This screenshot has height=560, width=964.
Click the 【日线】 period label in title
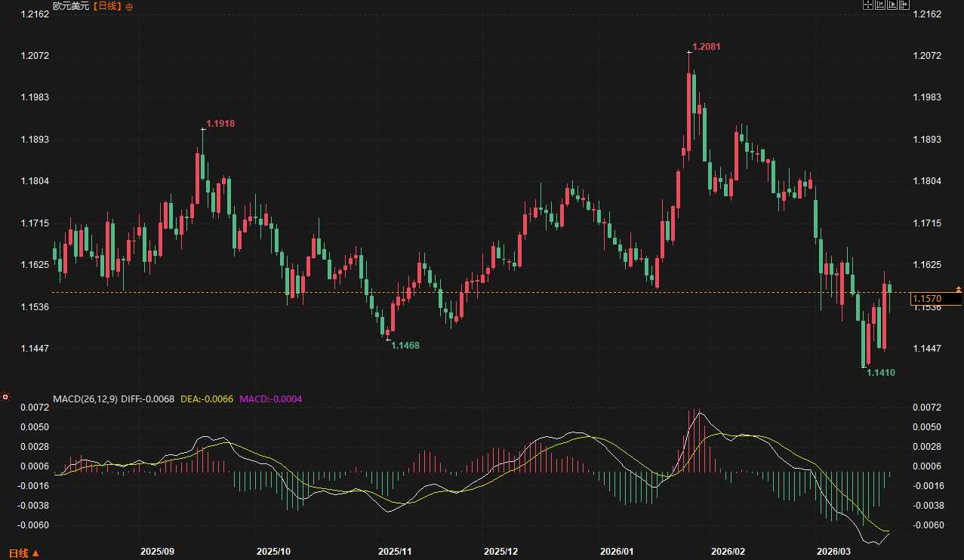tap(108, 6)
